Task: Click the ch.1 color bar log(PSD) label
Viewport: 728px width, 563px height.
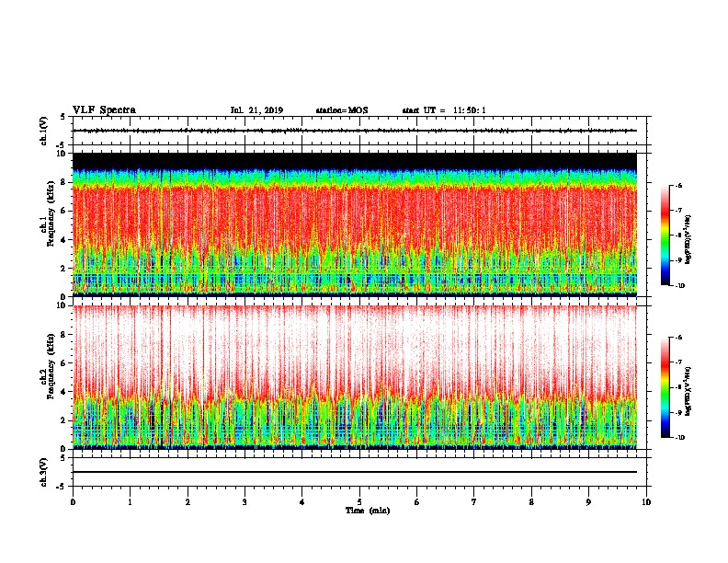Action: click(688, 240)
